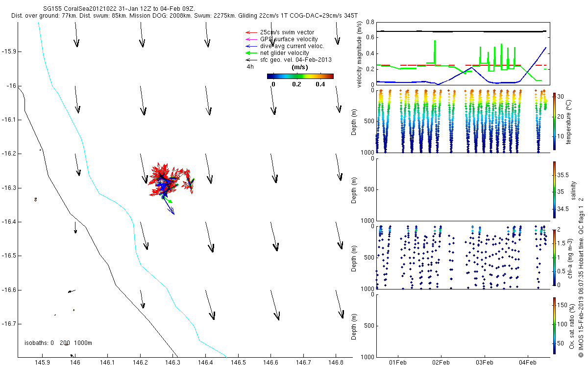Viewport: 588px width, 368px height.
Task: Click the 'salinity' color bar label
Action: [573, 190]
